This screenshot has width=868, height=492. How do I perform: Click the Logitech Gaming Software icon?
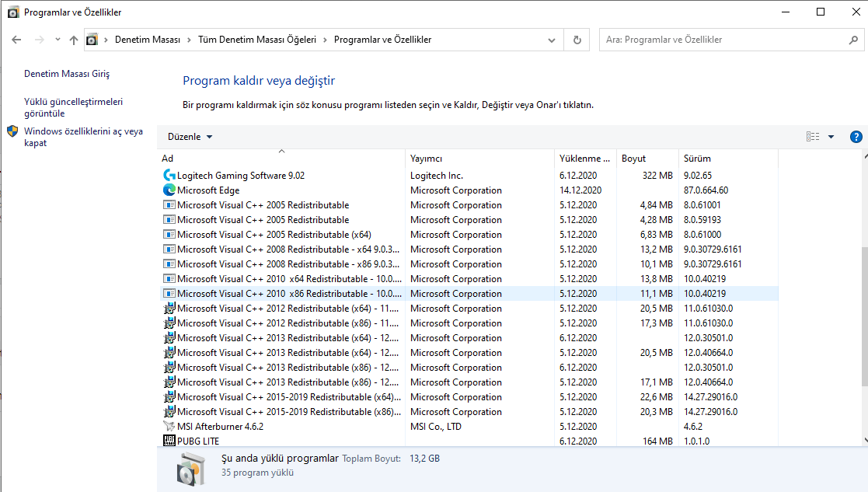point(169,176)
